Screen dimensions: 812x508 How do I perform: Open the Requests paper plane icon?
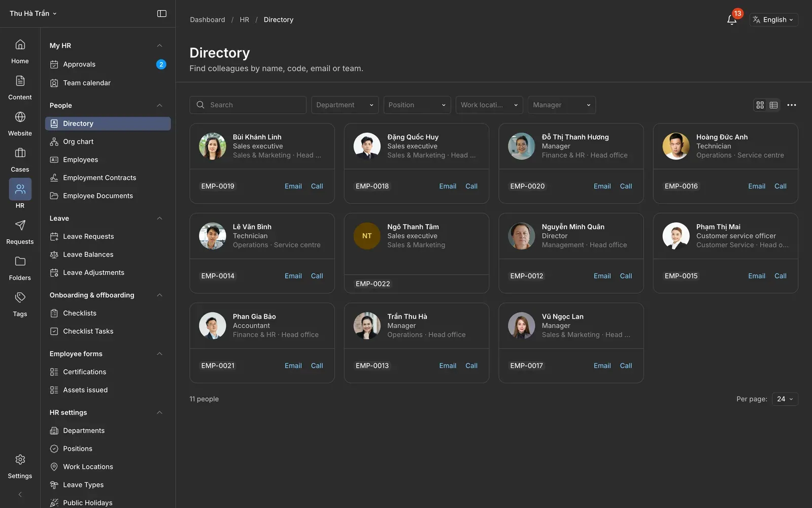pos(20,225)
